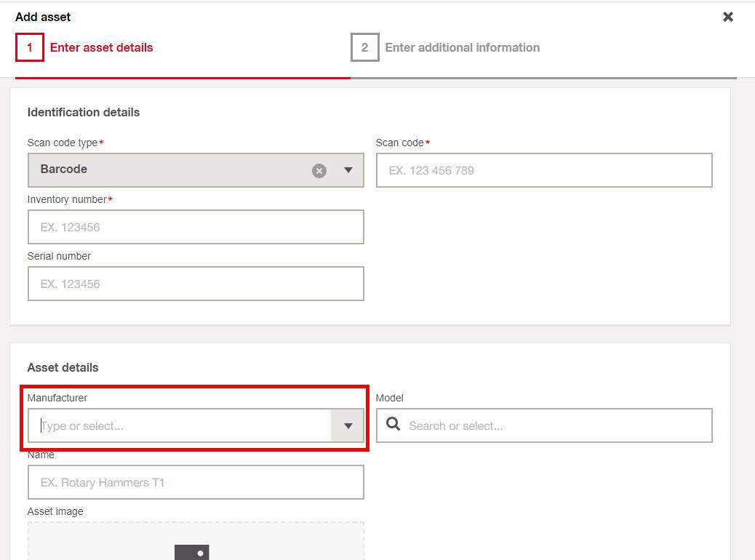Click the Manufacturer field label
Viewport: 755px width, 560px height.
(57, 398)
